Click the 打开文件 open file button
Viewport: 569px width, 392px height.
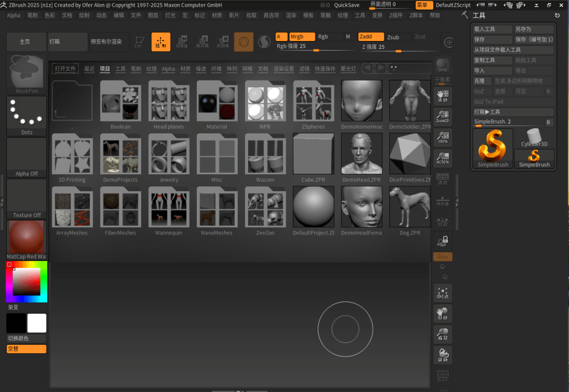click(65, 69)
